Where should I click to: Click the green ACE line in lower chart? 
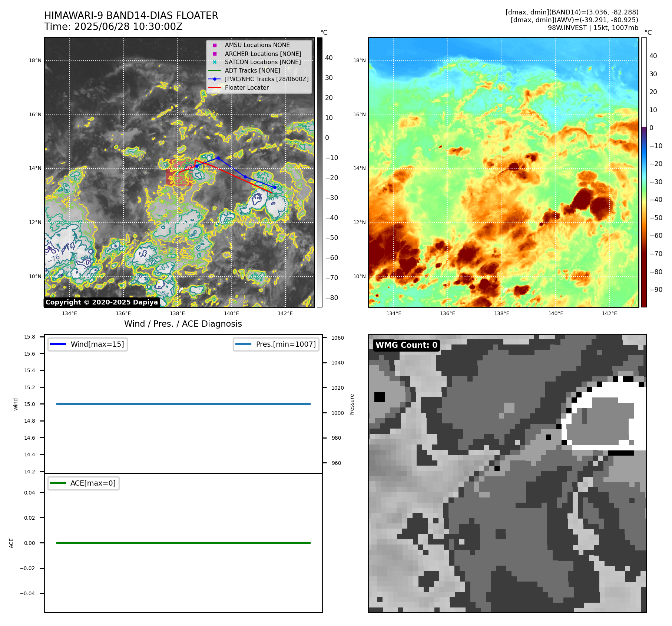[183, 543]
